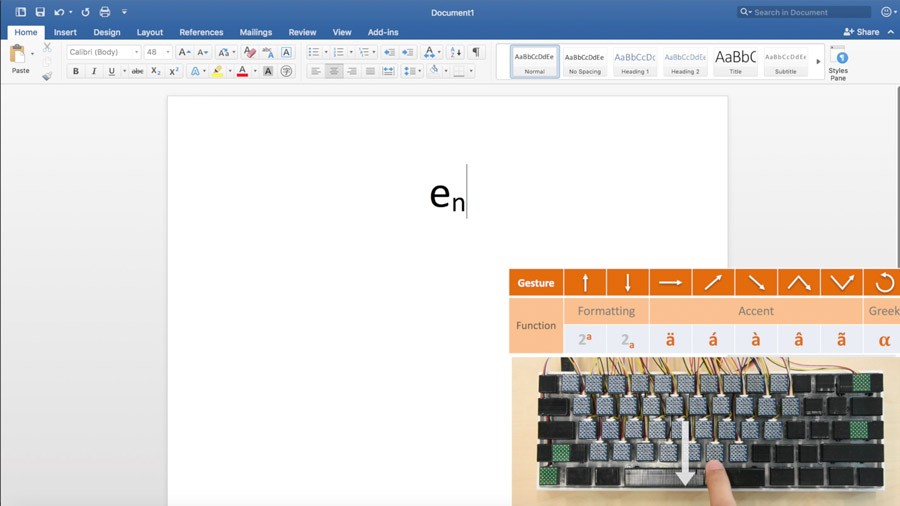Toggle Italic formatting

click(94, 71)
